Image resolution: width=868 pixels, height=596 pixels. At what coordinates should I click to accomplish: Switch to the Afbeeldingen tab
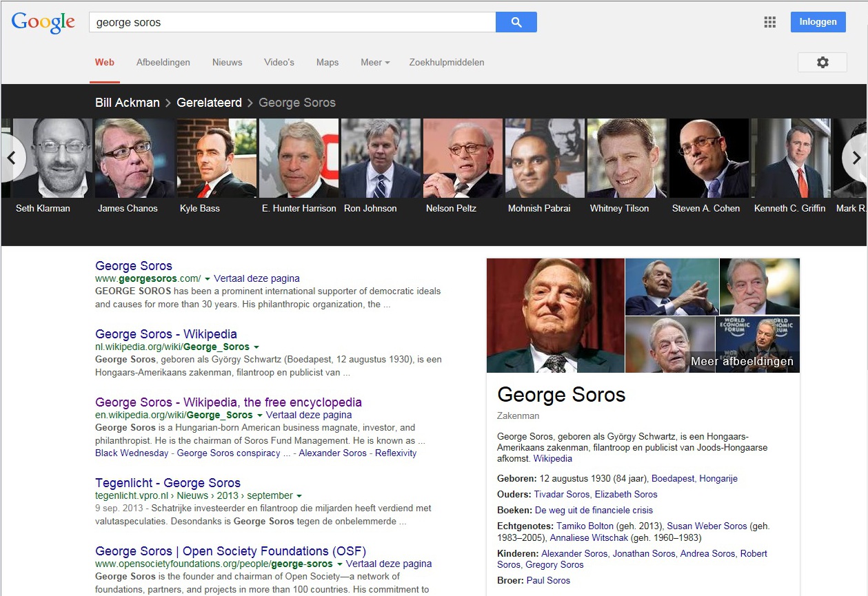click(163, 62)
